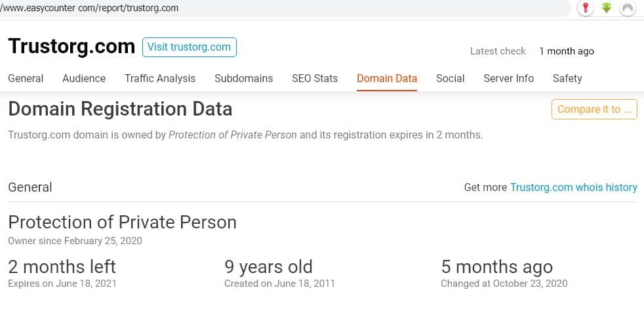Select the Domain Data tab
644x319 pixels.
coord(387,78)
